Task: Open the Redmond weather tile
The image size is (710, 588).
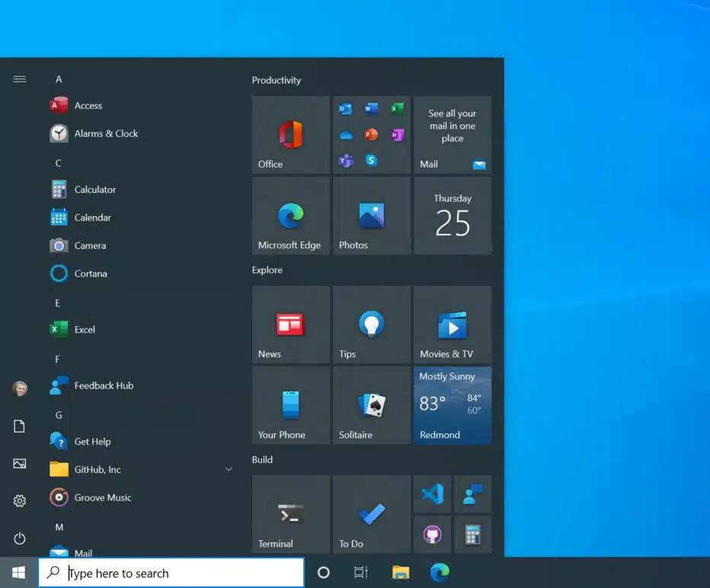Action: pos(453,405)
